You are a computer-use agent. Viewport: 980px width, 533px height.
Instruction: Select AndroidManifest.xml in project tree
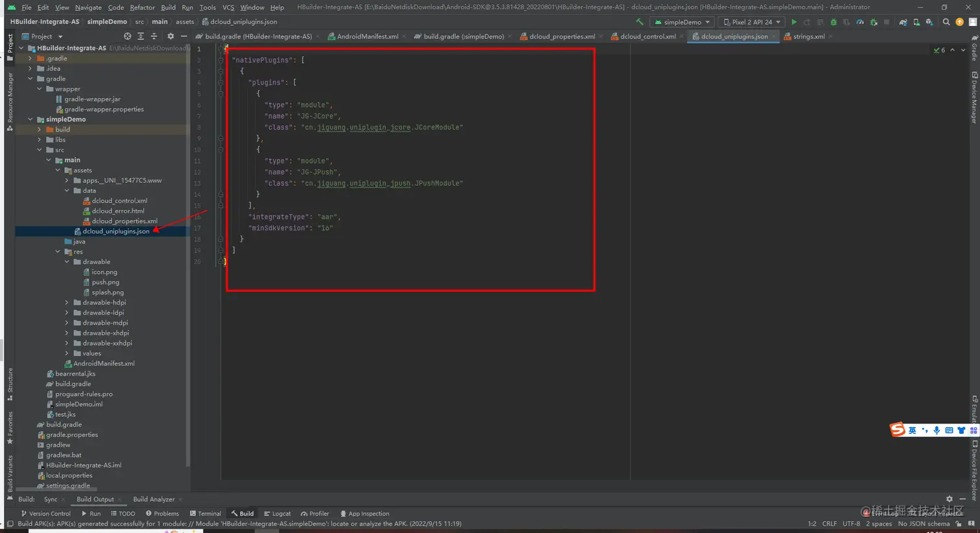click(x=104, y=364)
